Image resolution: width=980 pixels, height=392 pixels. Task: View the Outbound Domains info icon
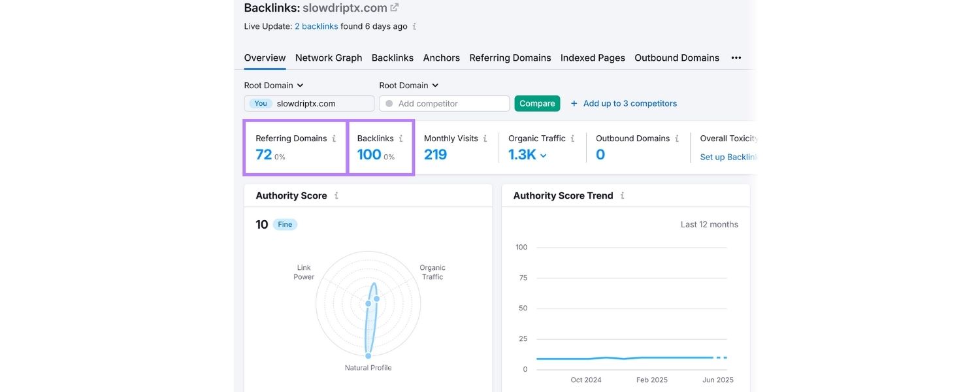coord(678,138)
